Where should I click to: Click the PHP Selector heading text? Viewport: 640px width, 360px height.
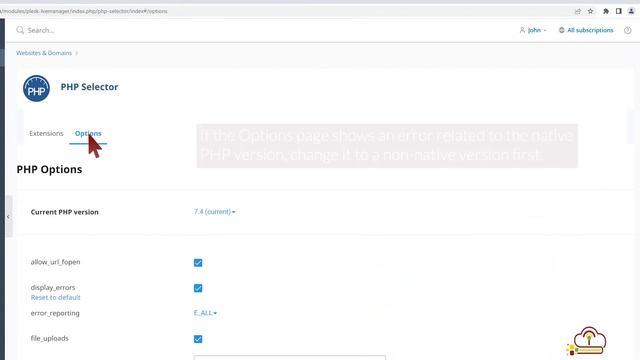coord(89,87)
